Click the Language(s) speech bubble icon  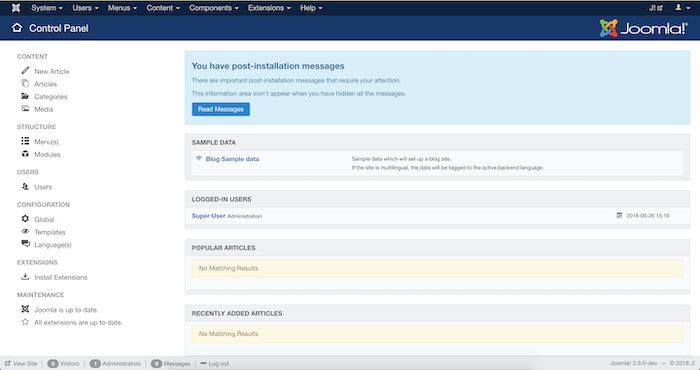coord(25,244)
